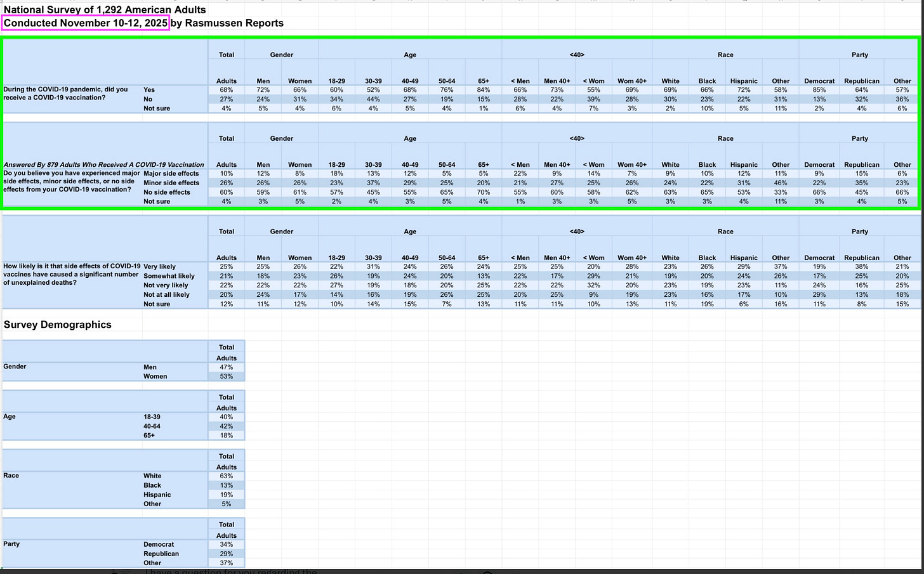924x574 pixels.
Task: Select the italic note "Answered By 879 Adults Who Received..."
Action: pyautogui.click(x=103, y=165)
